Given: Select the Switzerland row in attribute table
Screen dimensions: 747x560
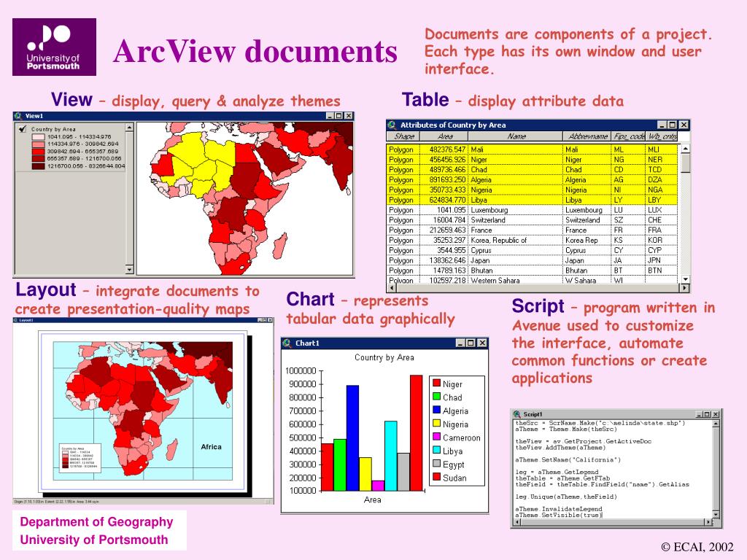Looking at the screenshot, I should (x=532, y=220).
